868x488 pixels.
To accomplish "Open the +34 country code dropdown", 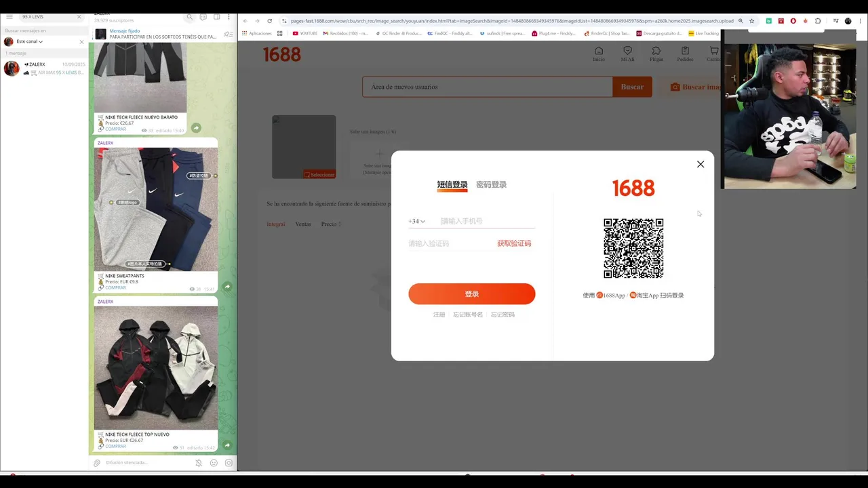I will point(417,221).
